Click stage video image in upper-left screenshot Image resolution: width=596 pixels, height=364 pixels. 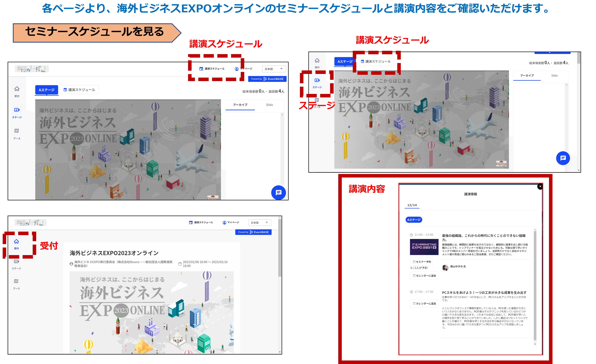128,150
